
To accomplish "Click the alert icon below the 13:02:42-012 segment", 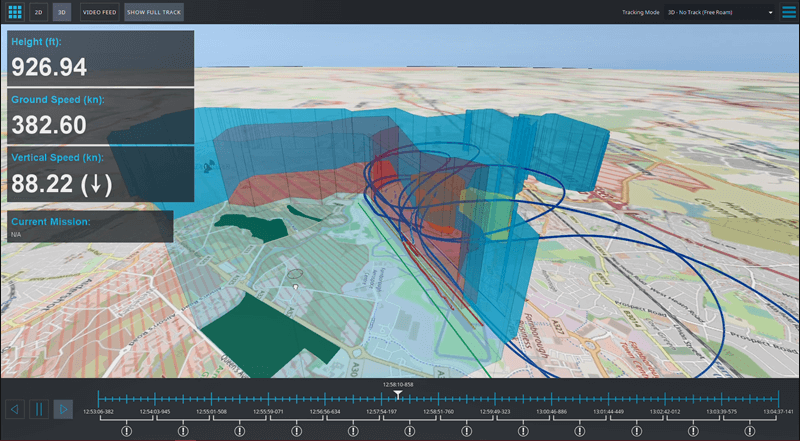I will tap(693, 431).
